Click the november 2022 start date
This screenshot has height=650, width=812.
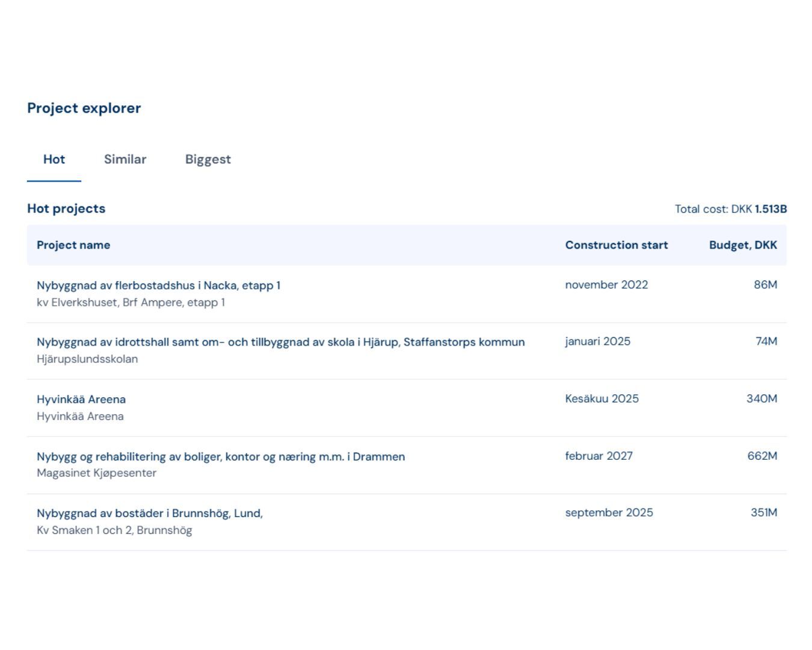[606, 285]
